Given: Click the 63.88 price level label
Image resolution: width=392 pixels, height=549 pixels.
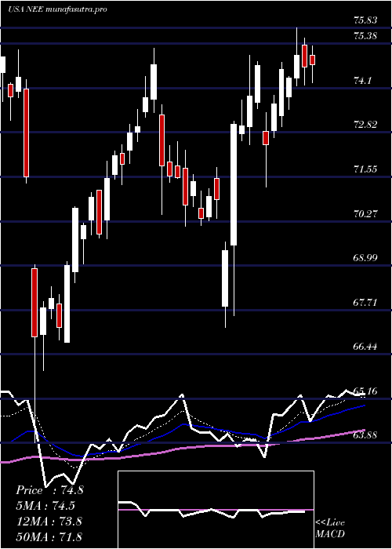Looking at the screenshot, I should [x=365, y=435].
